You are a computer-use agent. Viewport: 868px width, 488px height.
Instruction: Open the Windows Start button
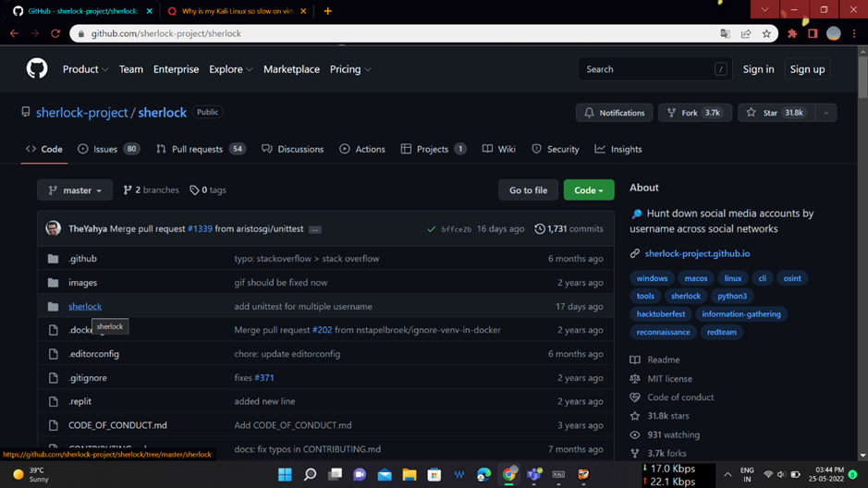(x=285, y=475)
